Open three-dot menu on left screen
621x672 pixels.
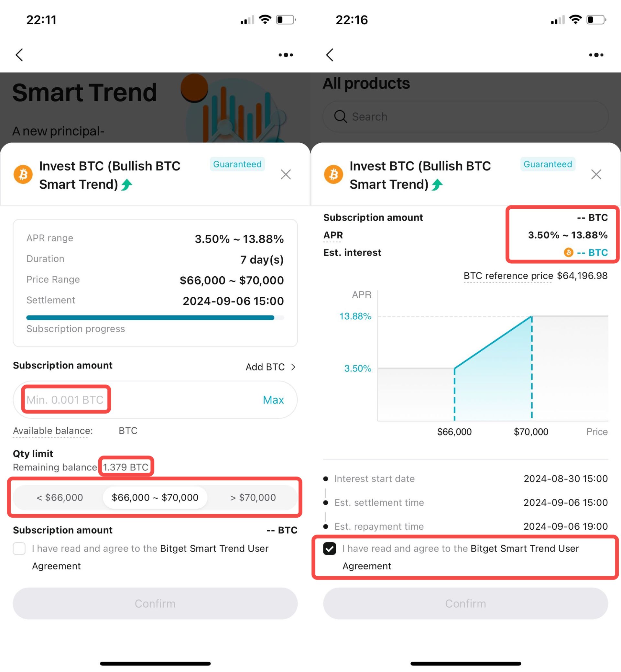tap(286, 55)
